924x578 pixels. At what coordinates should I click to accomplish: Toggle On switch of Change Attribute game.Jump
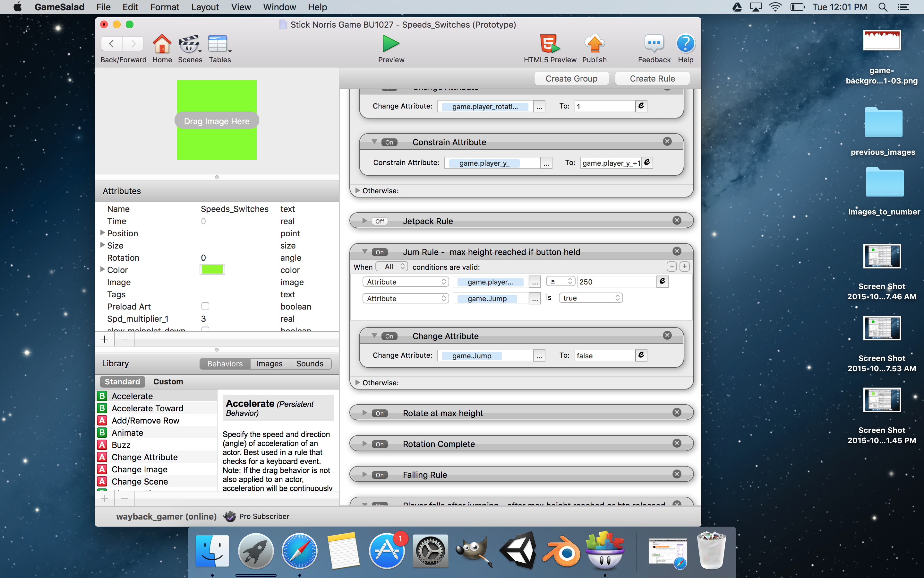[389, 336]
